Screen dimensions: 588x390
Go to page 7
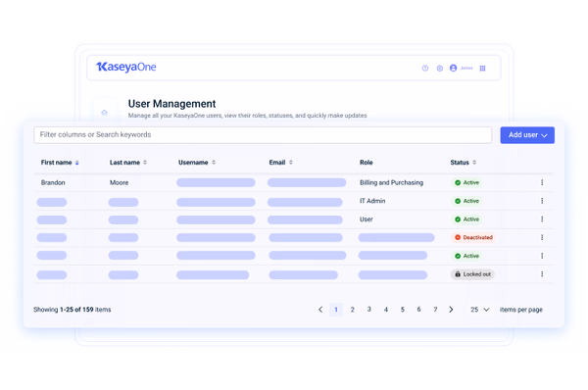point(435,310)
